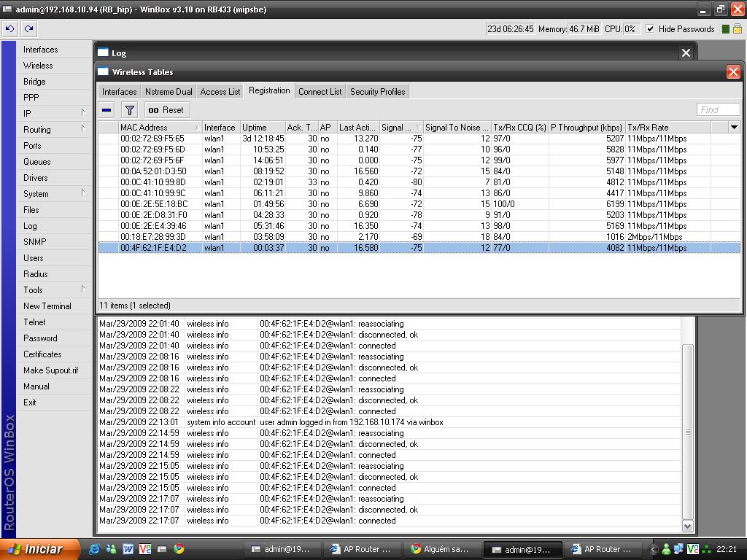Click the WinBox main title bar icon
Screen dimensions: 747x560
tap(7, 9)
